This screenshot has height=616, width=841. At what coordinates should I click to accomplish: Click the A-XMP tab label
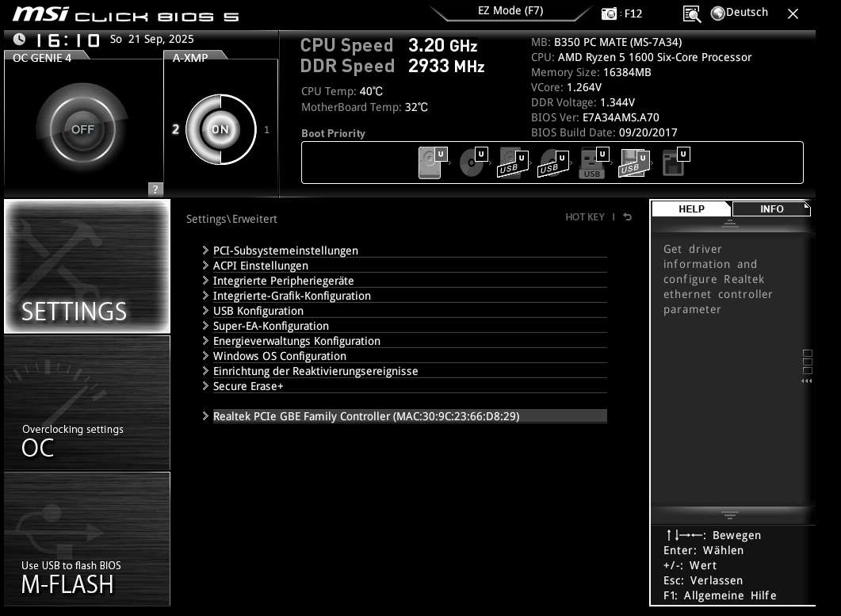(x=190, y=58)
